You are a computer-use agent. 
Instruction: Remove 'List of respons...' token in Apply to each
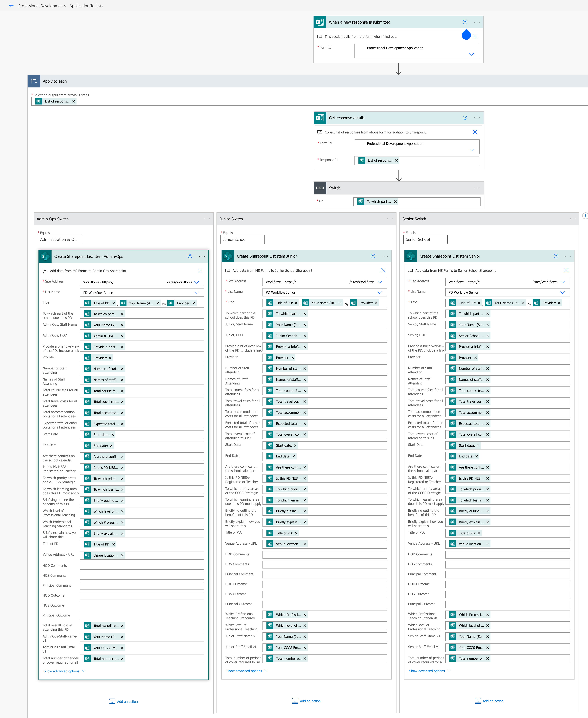pyautogui.click(x=74, y=101)
